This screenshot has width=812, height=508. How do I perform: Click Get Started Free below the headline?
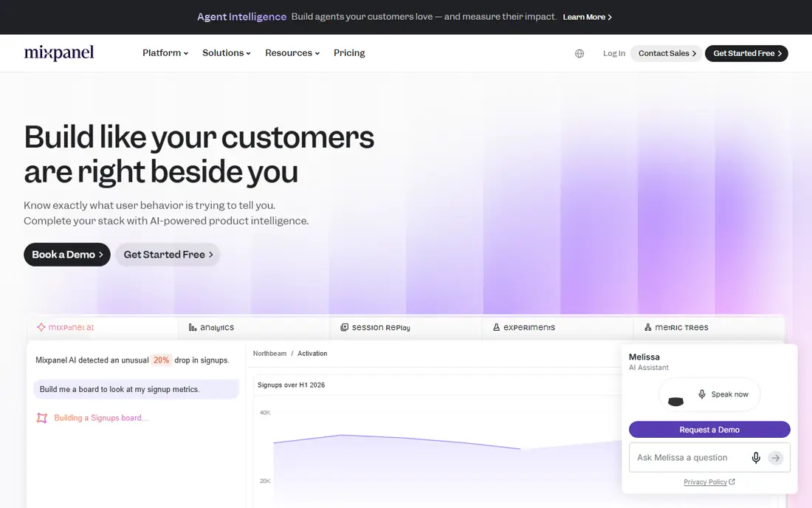click(168, 255)
